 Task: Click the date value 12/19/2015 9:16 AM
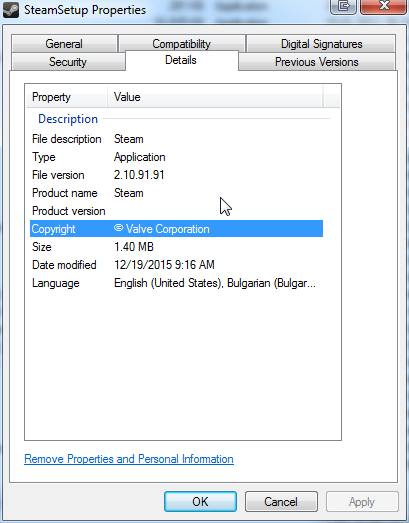[x=164, y=265]
